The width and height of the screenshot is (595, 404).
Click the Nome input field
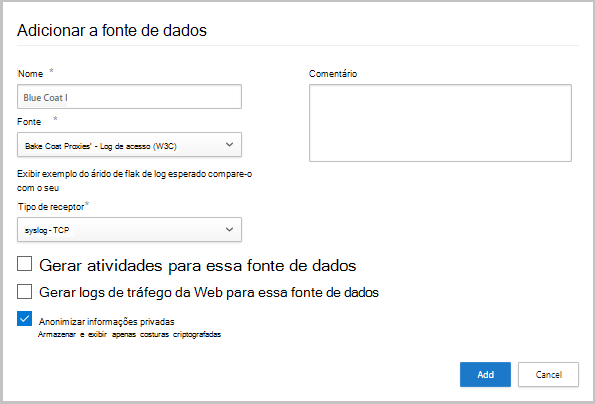click(129, 97)
